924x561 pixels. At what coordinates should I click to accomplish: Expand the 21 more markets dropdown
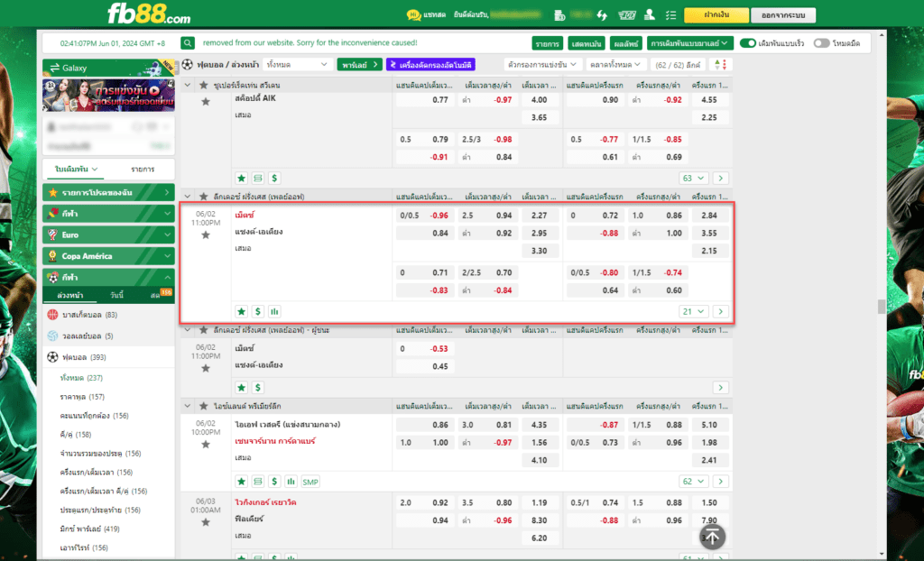[693, 311]
